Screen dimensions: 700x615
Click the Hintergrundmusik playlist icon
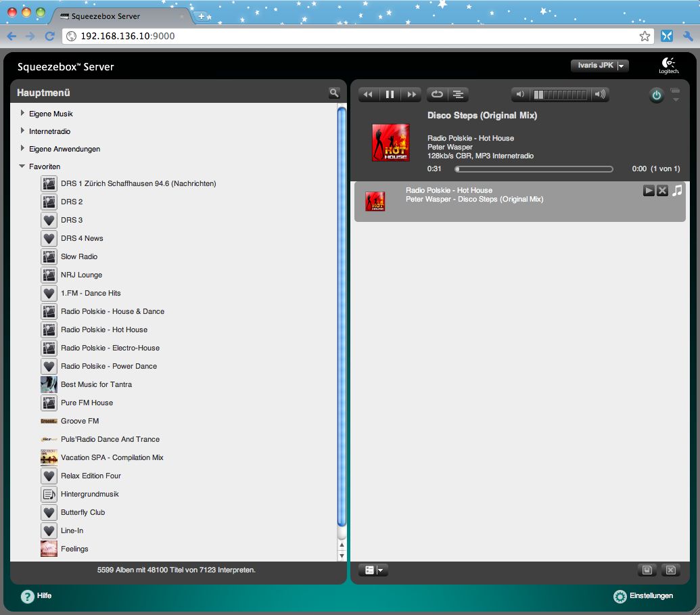(x=49, y=495)
